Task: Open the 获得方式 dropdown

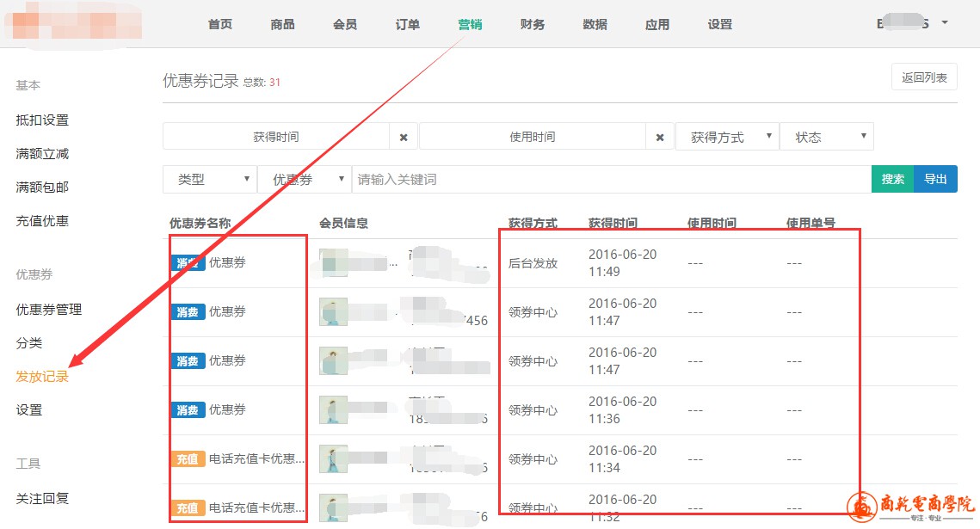Action: coord(727,137)
